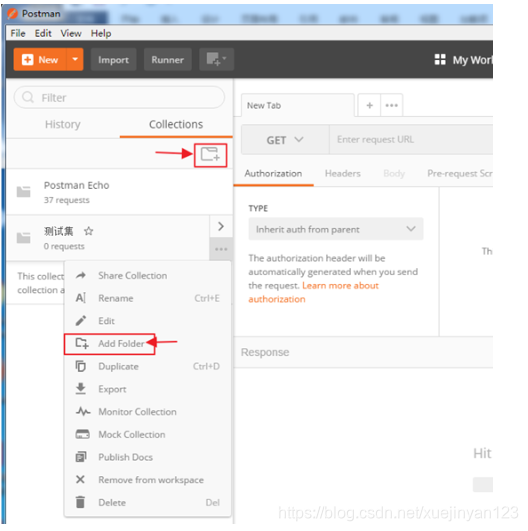Choose Delete from context menu
Screen dimensions: 528x531
click(148, 503)
